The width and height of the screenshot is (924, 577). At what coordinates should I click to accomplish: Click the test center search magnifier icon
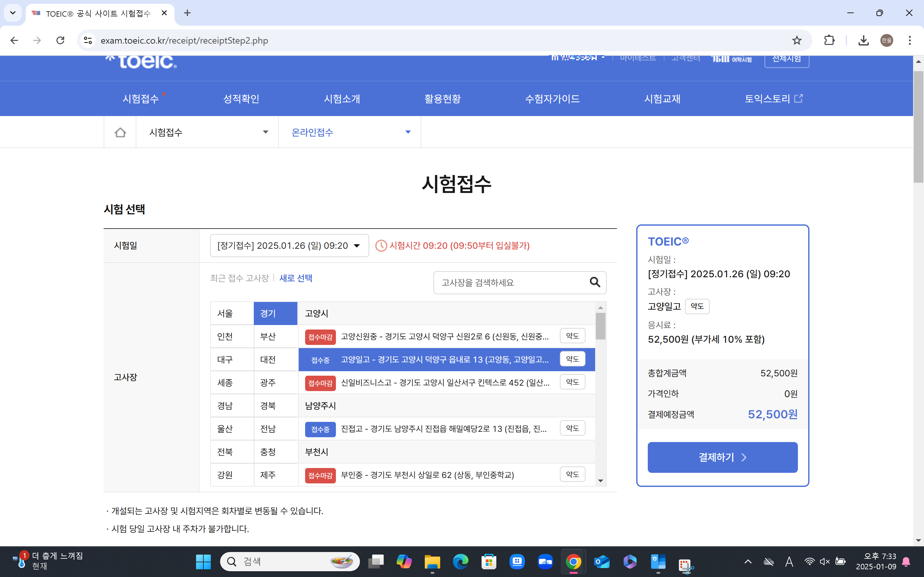595,282
